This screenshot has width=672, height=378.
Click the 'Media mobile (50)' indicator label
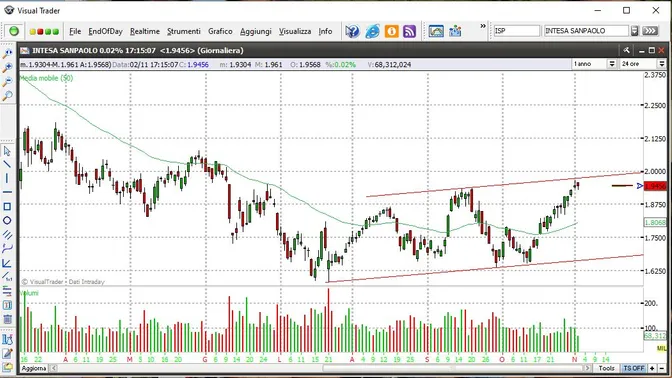[x=47, y=78]
